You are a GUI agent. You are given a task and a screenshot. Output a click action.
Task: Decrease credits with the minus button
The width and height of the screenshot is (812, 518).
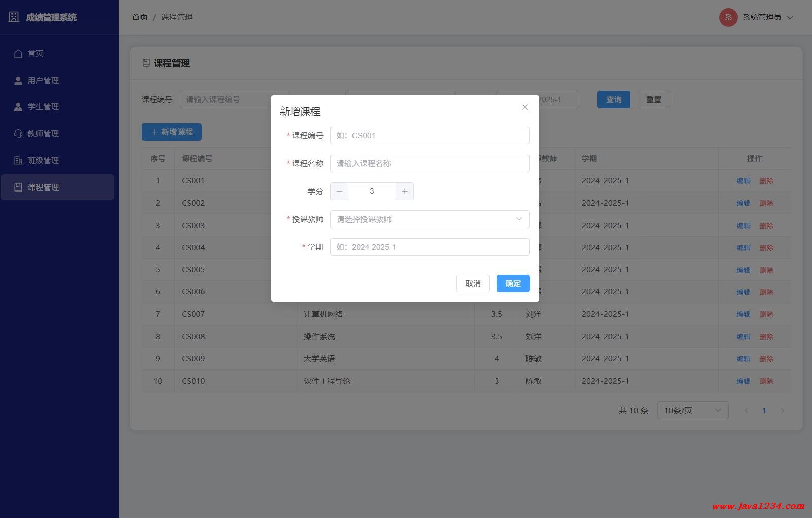click(x=339, y=192)
